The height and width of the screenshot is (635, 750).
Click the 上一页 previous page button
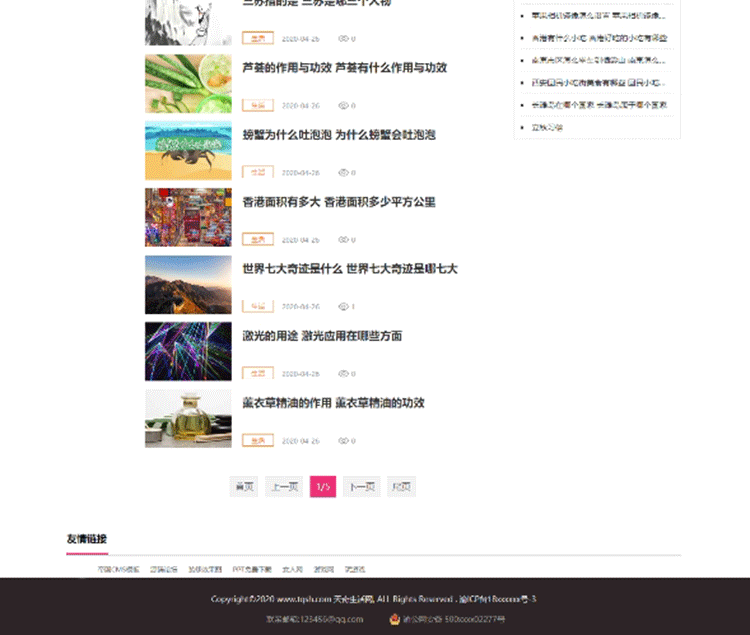(284, 487)
